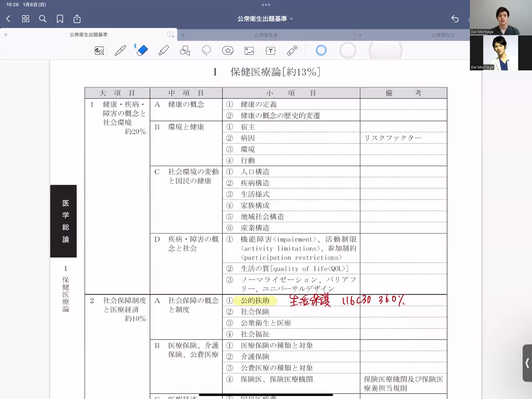Close the 公衆衛生B tab
This screenshot has height=399, width=532.
coord(183,35)
